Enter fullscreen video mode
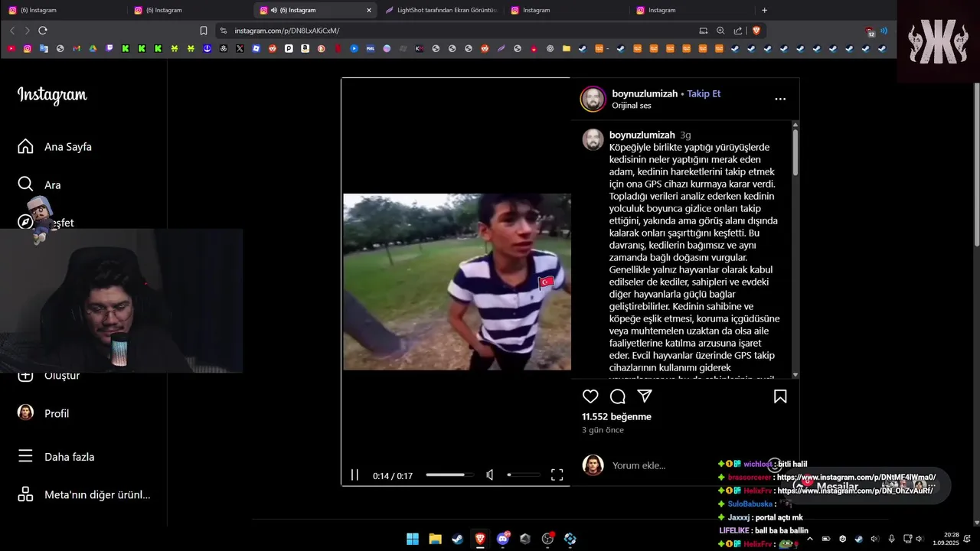Image resolution: width=980 pixels, height=551 pixels. tap(557, 475)
